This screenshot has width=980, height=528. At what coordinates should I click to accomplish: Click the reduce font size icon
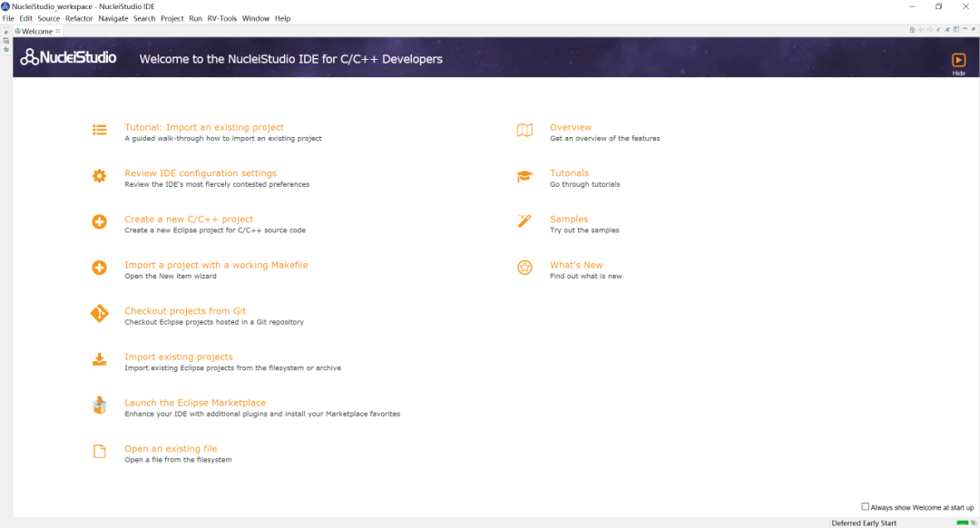[938, 29]
